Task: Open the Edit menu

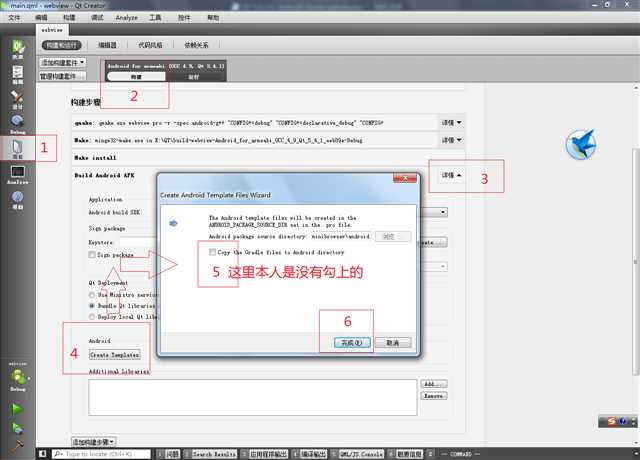Action: point(41,18)
